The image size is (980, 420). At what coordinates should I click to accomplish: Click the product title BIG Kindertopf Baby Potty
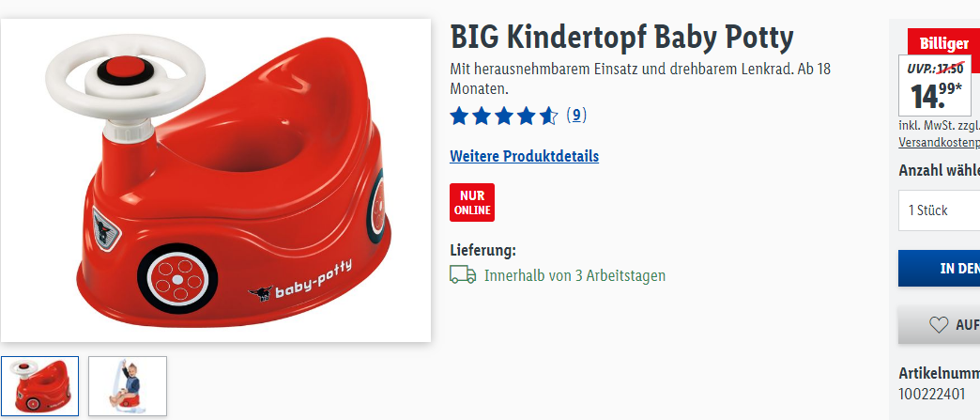621,38
